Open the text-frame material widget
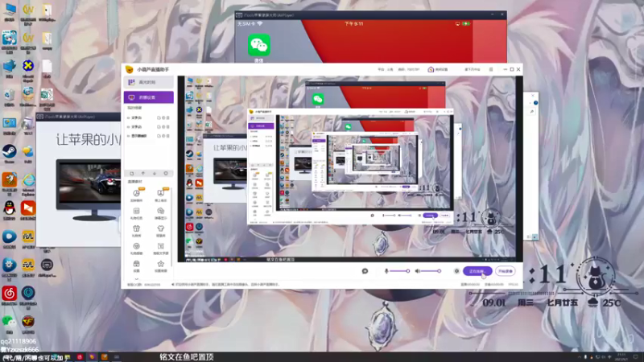Screen dimensions: 644x362 tap(160, 248)
